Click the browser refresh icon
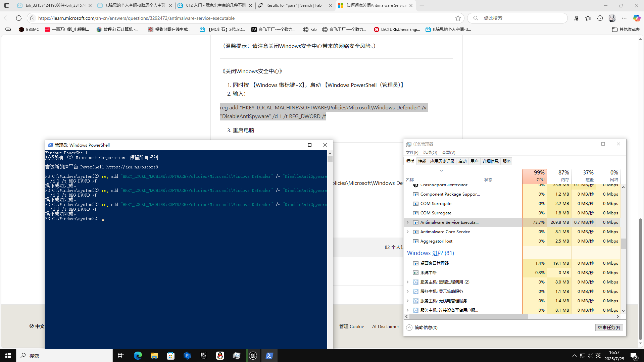Viewport: 644px width, 362px height. pos(19,18)
